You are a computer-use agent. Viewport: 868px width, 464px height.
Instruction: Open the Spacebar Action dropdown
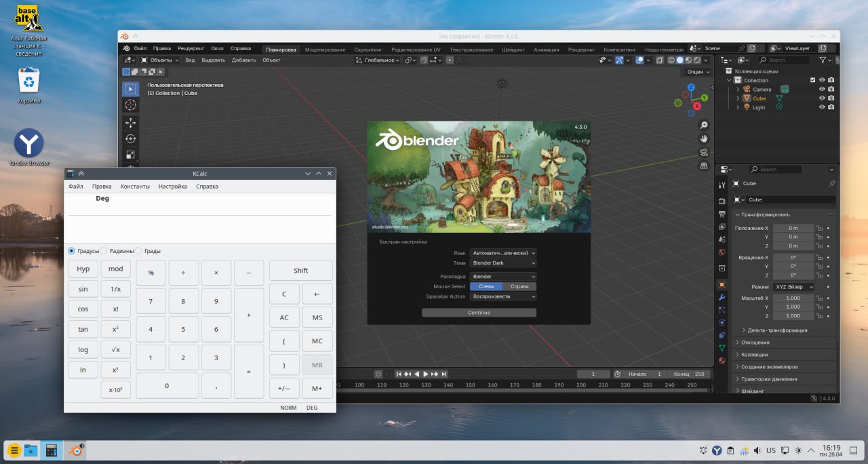point(502,296)
